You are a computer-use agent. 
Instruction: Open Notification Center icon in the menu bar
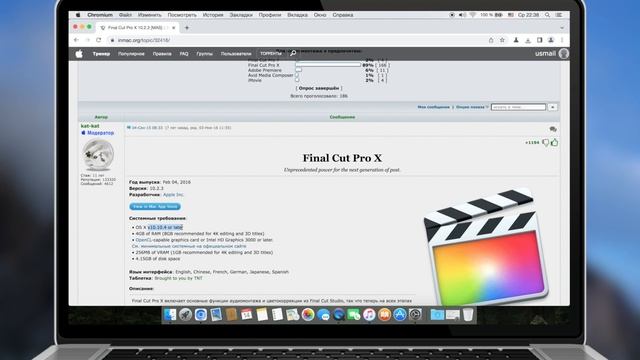pyautogui.click(x=559, y=15)
